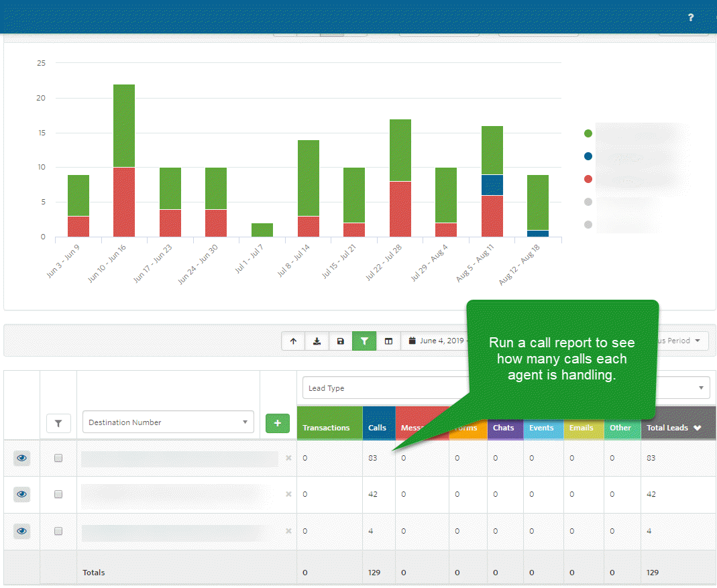The image size is (717, 588).
Task: Remove the first row with its X icon
Action: (288, 458)
